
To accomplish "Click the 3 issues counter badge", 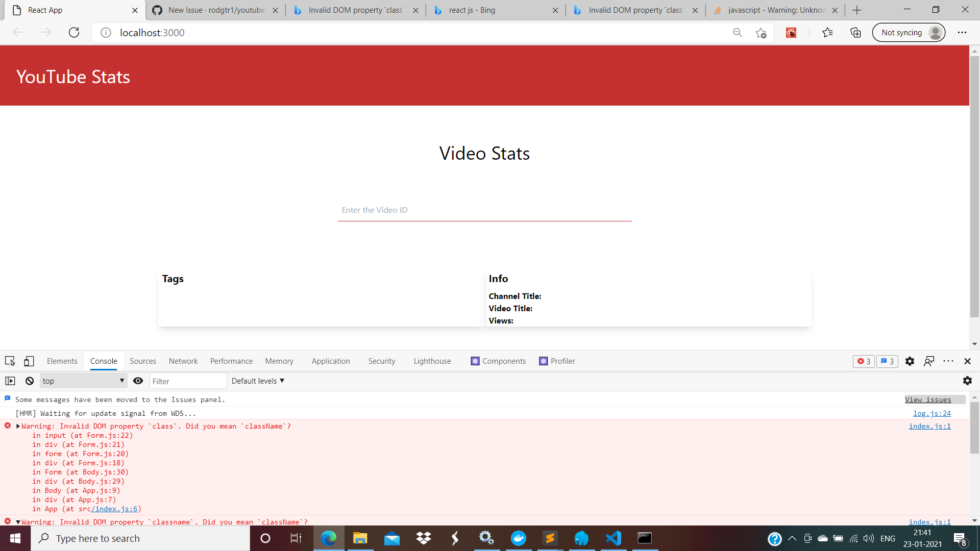I will (x=887, y=361).
